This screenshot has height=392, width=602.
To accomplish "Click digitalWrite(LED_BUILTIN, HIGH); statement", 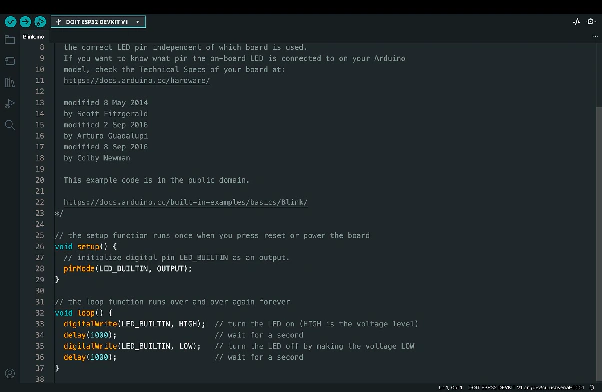I will [x=134, y=324].
